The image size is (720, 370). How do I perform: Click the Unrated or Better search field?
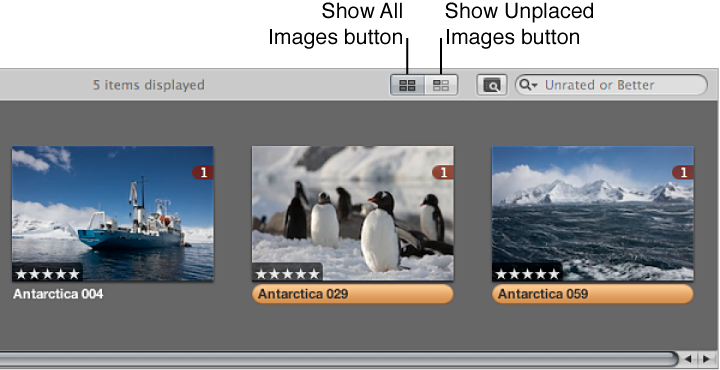611,85
